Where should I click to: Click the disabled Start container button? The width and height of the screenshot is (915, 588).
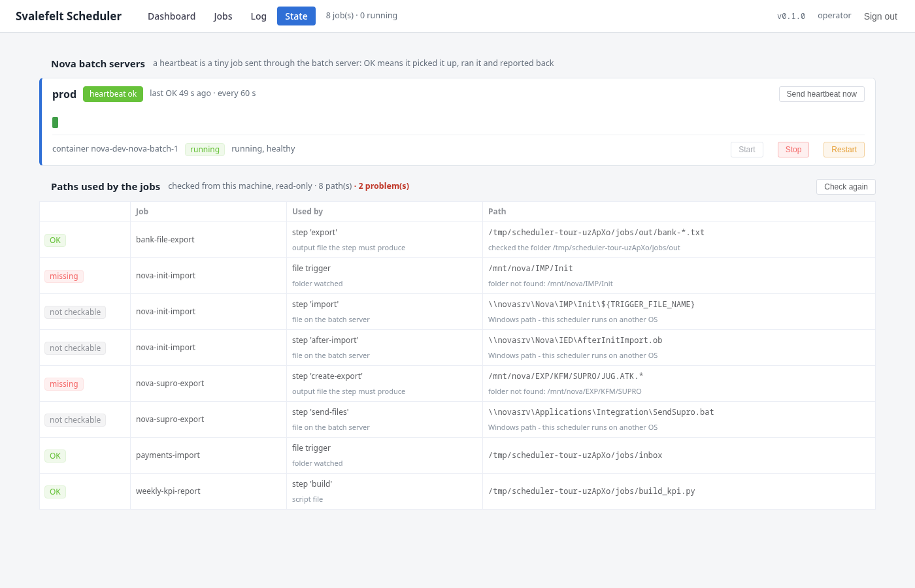[747, 150]
